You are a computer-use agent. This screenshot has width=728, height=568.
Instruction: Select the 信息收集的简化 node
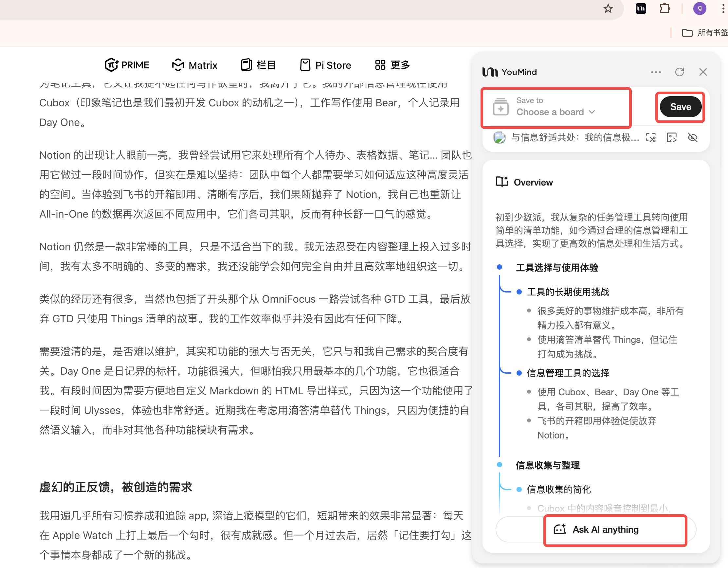coord(558,489)
